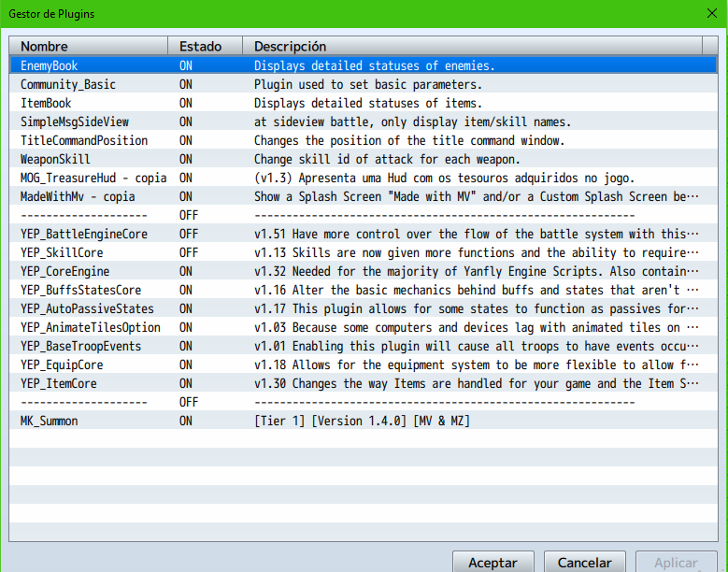
Task: Select the YEP_CoreEngine plugin name
Action: coord(65,271)
